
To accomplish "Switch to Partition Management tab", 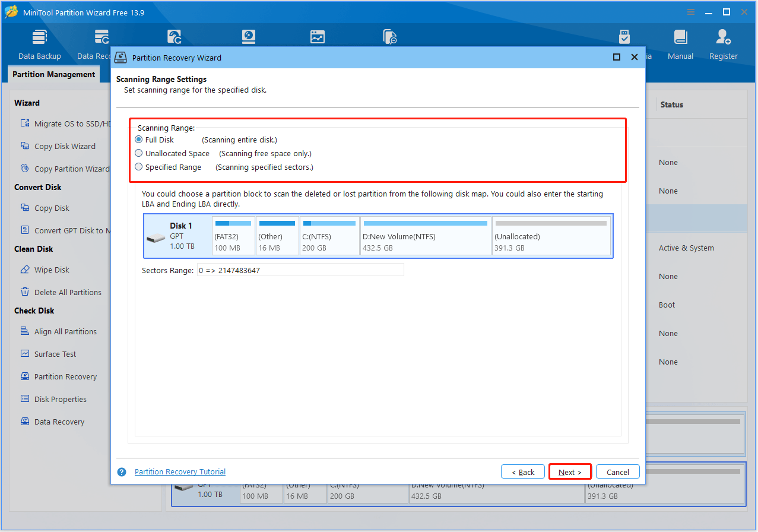I will tap(53, 74).
